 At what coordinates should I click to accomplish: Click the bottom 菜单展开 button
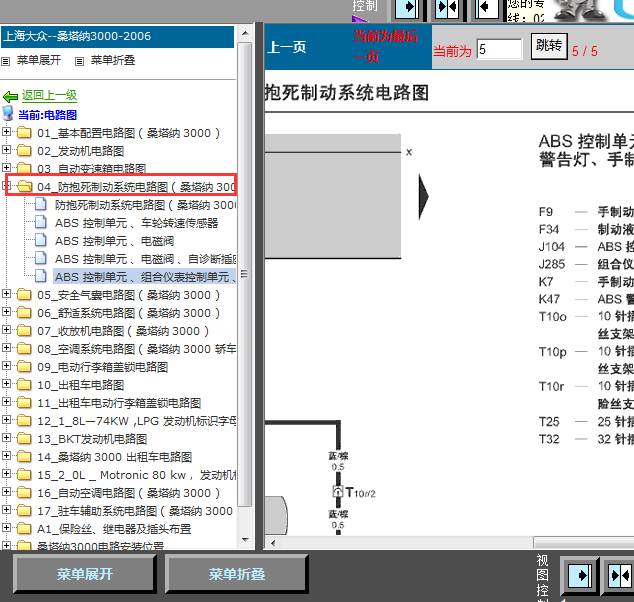coord(85,574)
